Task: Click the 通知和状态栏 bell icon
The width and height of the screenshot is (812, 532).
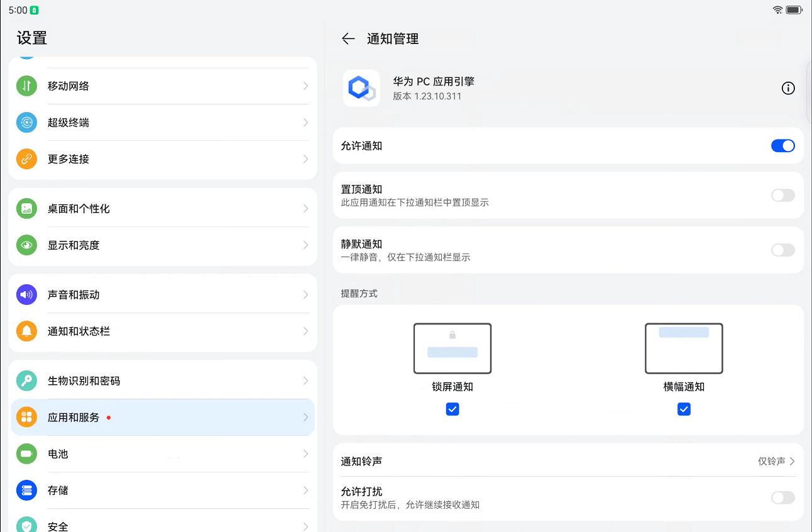Action: tap(26, 331)
